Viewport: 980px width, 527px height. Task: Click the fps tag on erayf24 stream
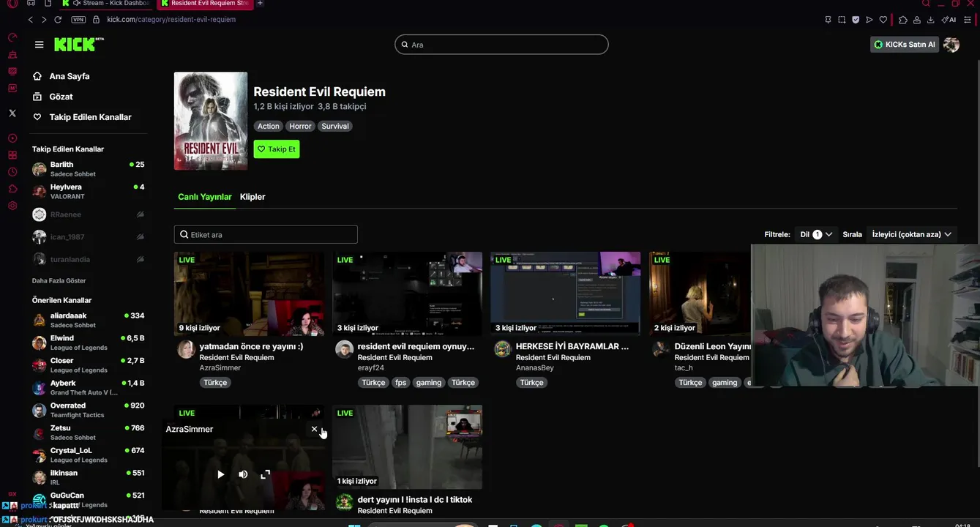[400, 382]
